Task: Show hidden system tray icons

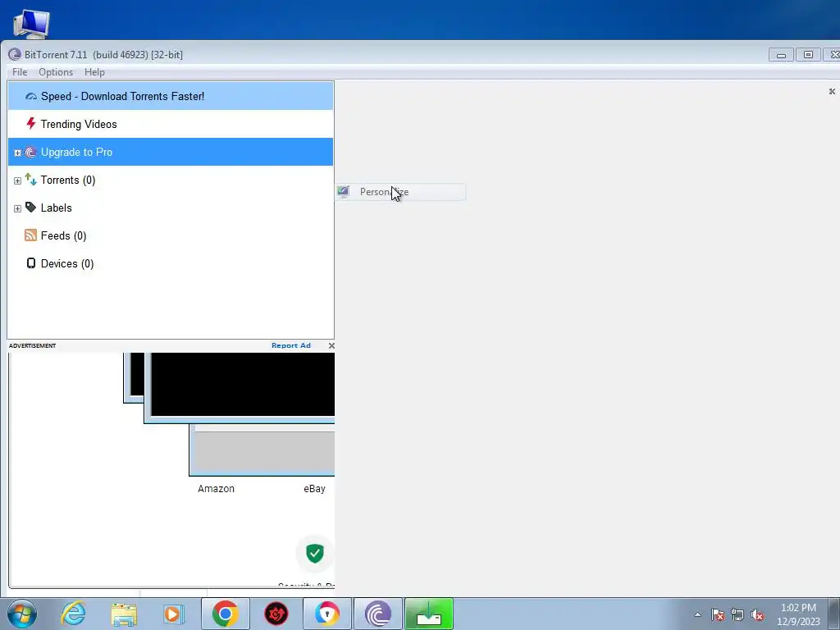Action: pyautogui.click(x=697, y=614)
